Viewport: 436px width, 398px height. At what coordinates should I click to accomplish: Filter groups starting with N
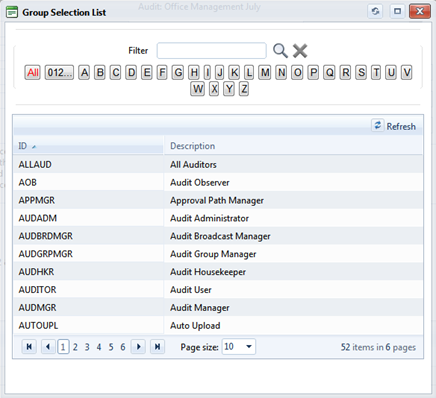tap(282, 72)
